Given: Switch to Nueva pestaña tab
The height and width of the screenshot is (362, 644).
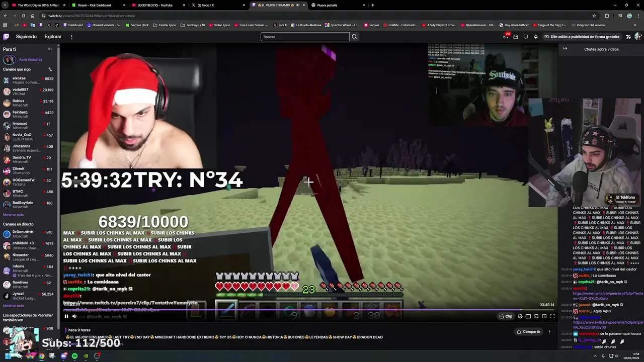Looking at the screenshot, I should (339, 5).
